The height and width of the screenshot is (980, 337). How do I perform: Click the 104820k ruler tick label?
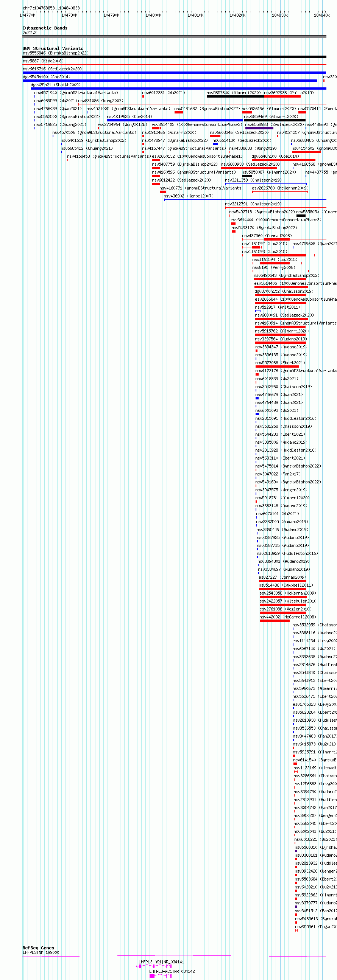(x=237, y=15)
